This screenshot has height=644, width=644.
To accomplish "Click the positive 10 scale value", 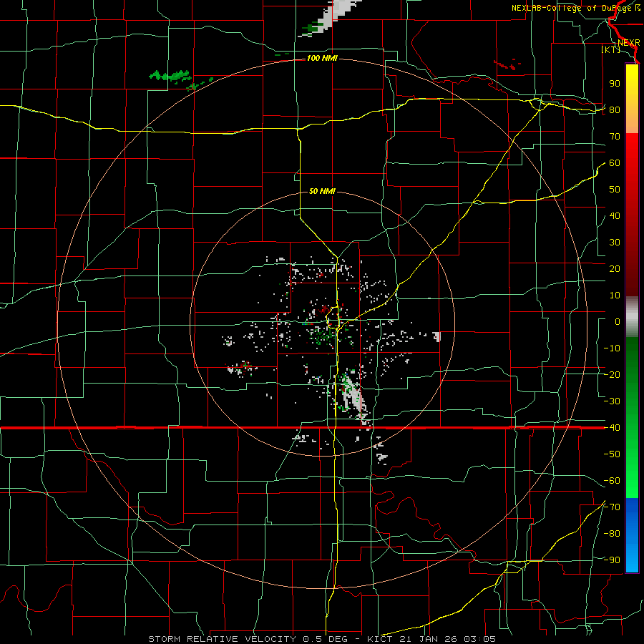I will click(615, 296).
